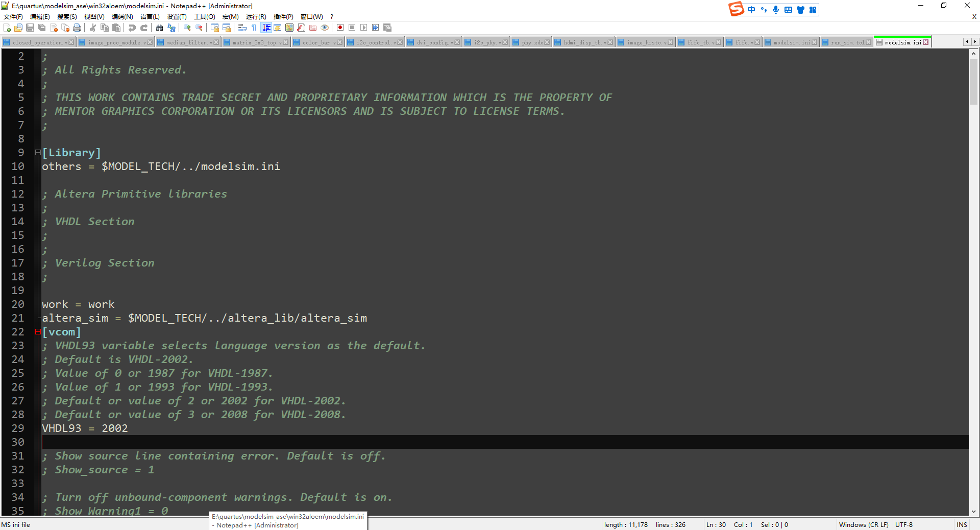Close the fifo.v tab

[x=756, y=42]
